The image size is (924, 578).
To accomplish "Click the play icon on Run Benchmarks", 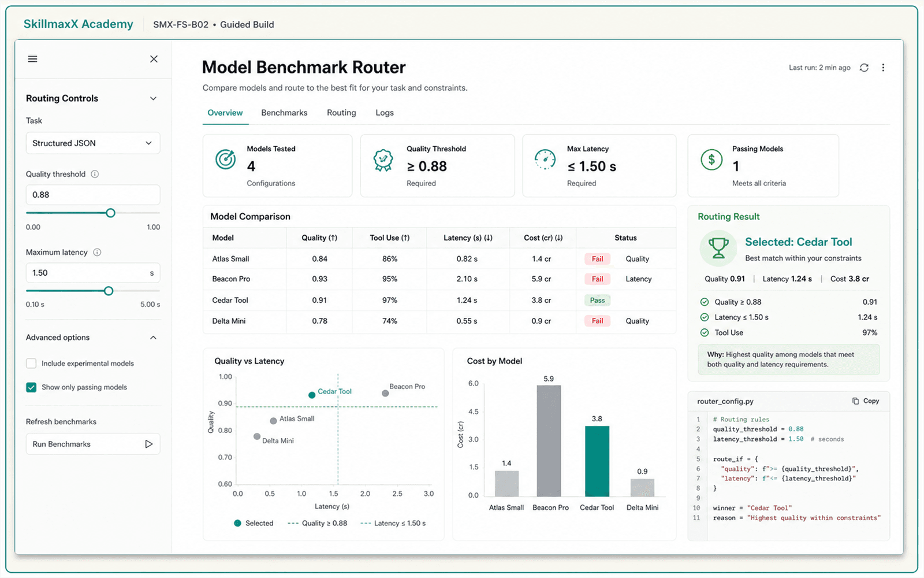I will tap(148, 444).
